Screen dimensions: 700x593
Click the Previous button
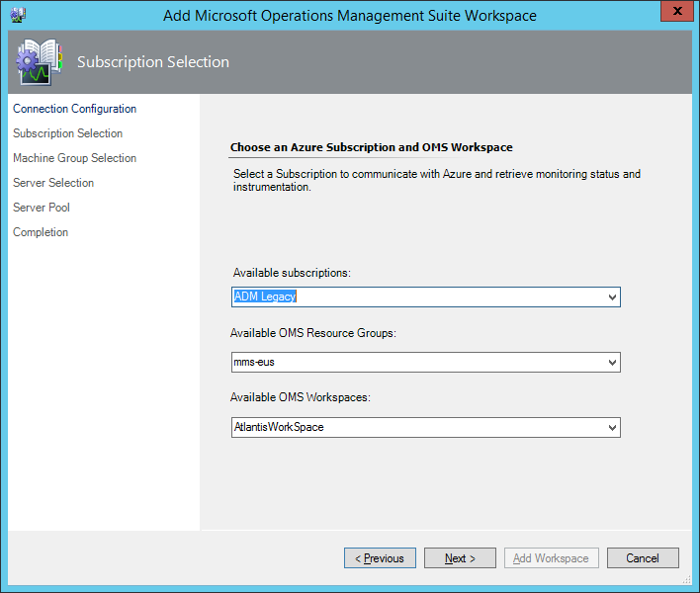(x=380, y=558)
